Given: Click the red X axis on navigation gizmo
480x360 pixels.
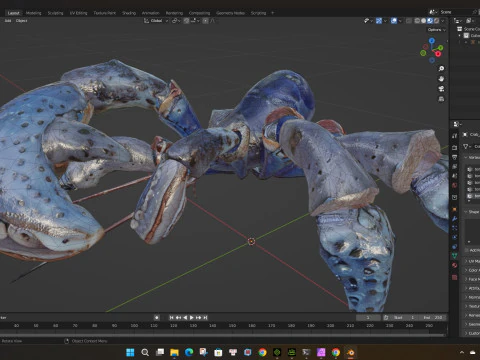Looking at the screenshot, I should 438,54.
